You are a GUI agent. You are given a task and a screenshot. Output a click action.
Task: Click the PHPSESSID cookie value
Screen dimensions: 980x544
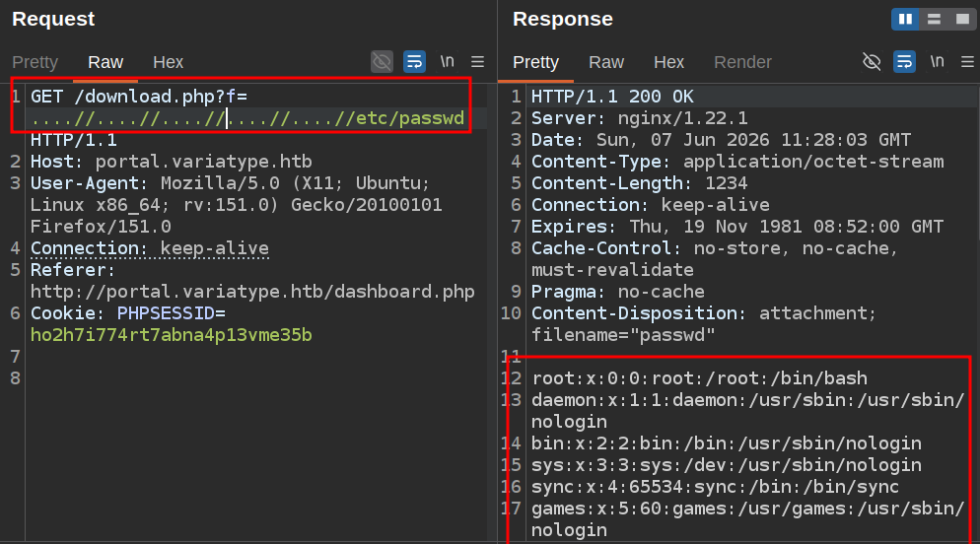[x=172, y=335]
